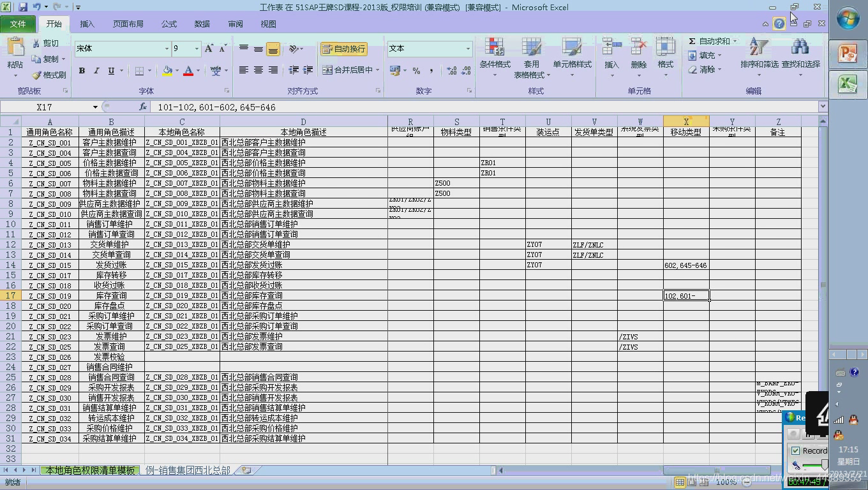The image size is (868, 490).
Task: Open the Name Box dropdown arrow
Action: pos(95,107)
